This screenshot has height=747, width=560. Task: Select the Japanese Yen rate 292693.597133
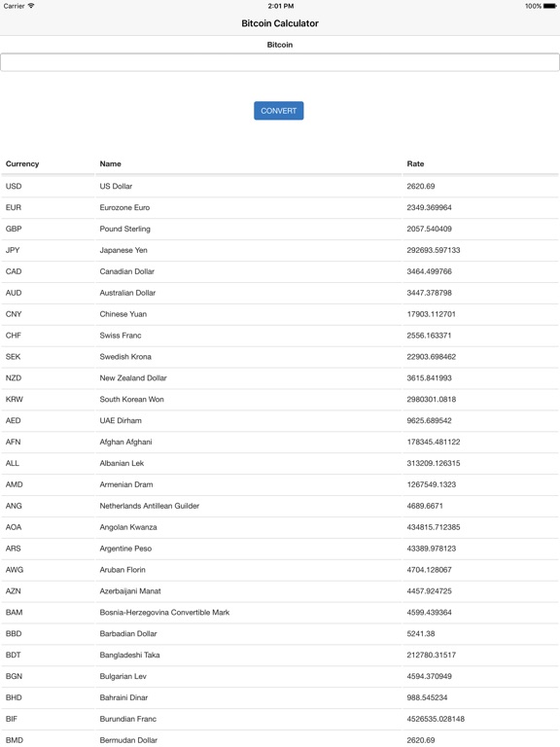pos(434,250)
